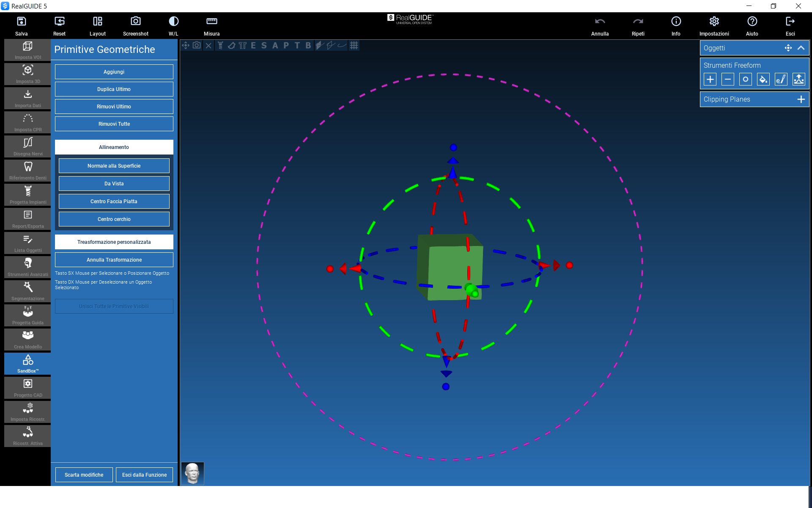Toggle the viewport grid icon

click(354, 45)
